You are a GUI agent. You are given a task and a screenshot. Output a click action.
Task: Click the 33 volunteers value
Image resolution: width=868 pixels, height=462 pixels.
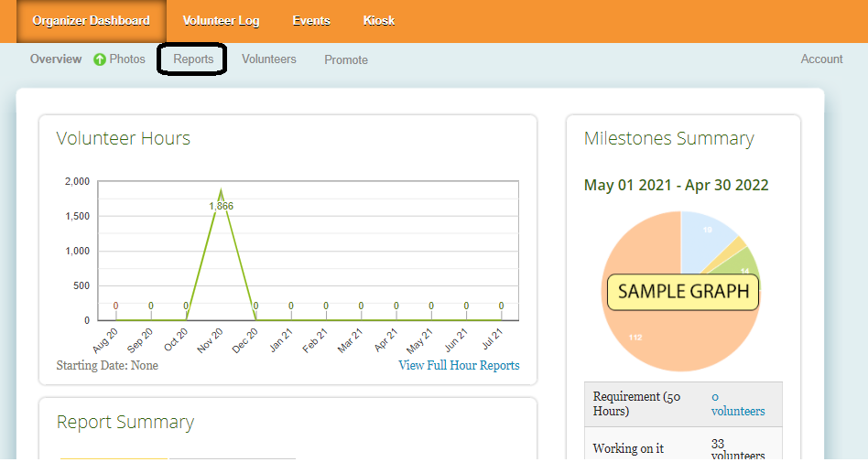pyautogui.click(x=738, y=449)
